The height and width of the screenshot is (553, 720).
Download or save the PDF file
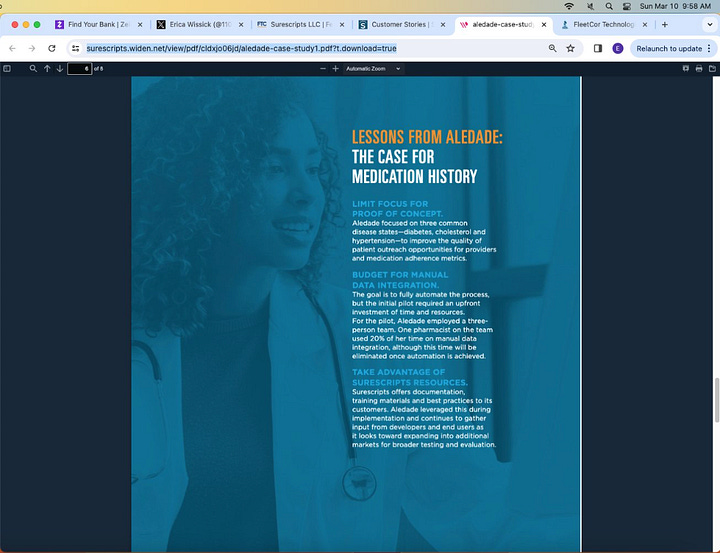coord(712,69)
